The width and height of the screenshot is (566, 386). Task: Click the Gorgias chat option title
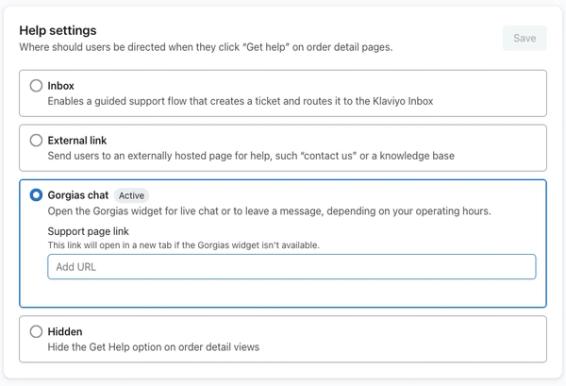(x=78, y=195)
